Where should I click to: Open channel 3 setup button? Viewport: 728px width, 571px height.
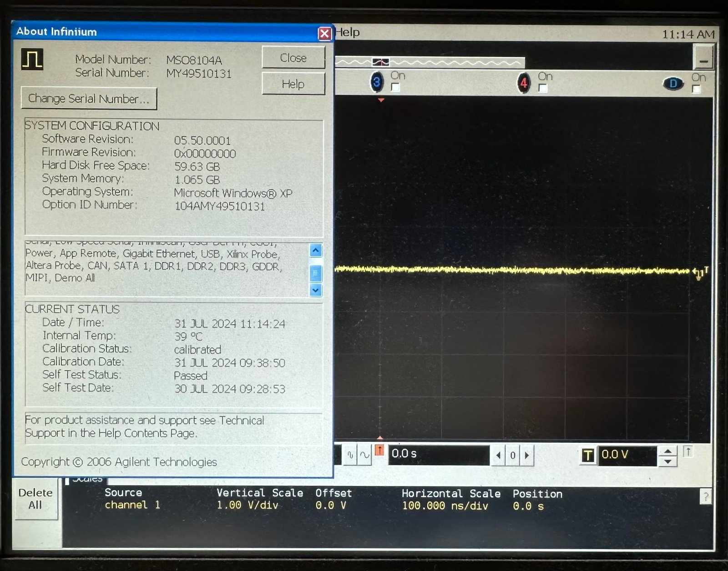click(x=377, y=82)
